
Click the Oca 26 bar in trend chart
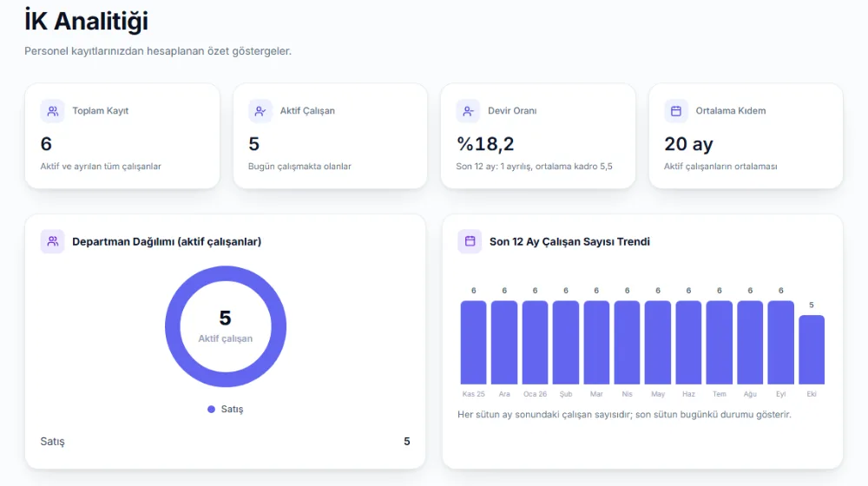pos(535,343)
